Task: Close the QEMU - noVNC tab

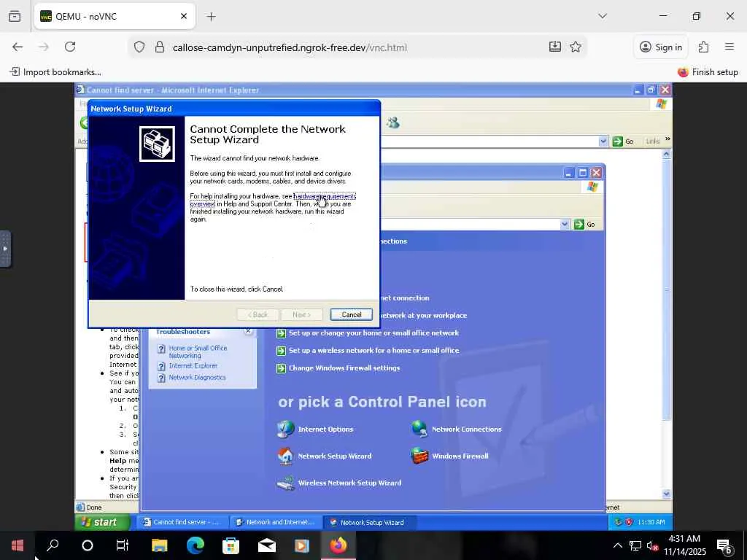Action: 184,16
